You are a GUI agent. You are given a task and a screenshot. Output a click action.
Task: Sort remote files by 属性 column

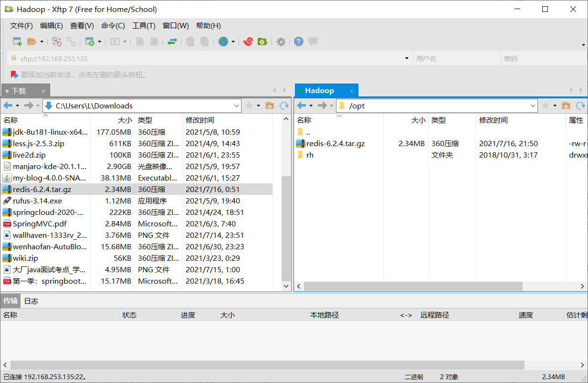(x=577, y=120)
